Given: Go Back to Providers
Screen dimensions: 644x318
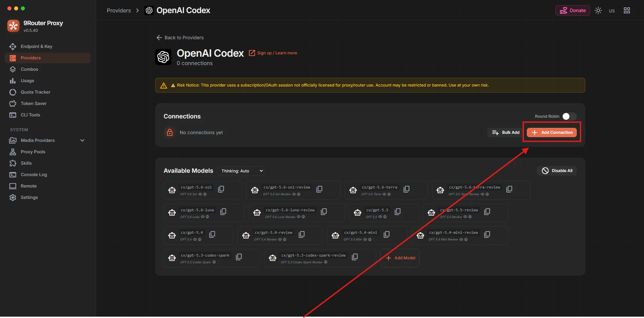Looking at the screenshot, I should coord(180,38).
